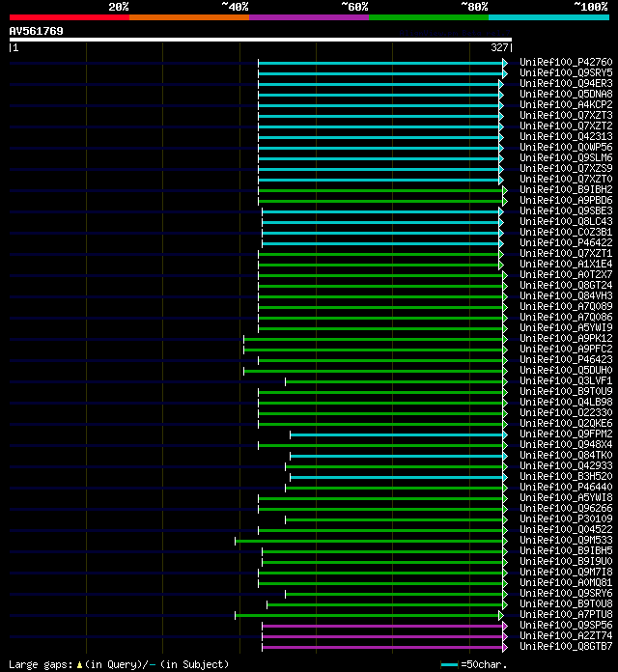This screenshot has height=672, width=618.
Task: Click UniRef100_A7PTU8 hit name
Action: coord(566,615)
